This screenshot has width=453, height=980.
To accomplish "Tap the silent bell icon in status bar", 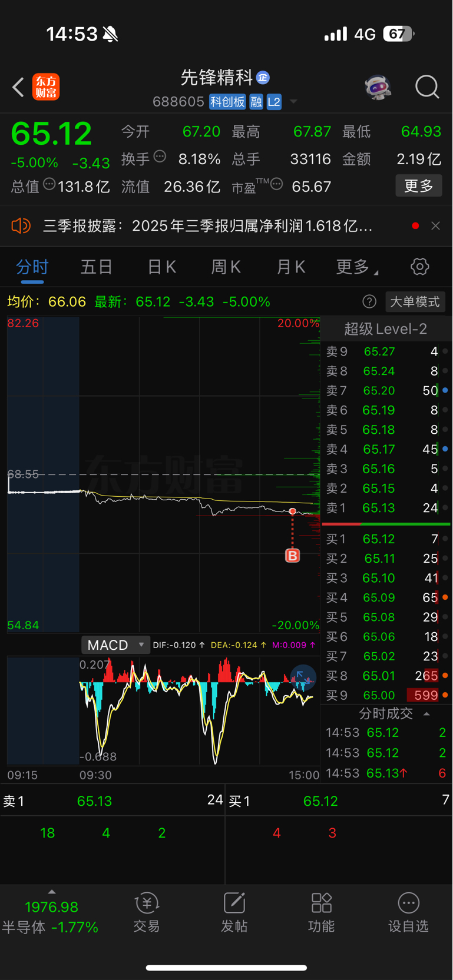I will pyautogui.click(x=110, y=34).
